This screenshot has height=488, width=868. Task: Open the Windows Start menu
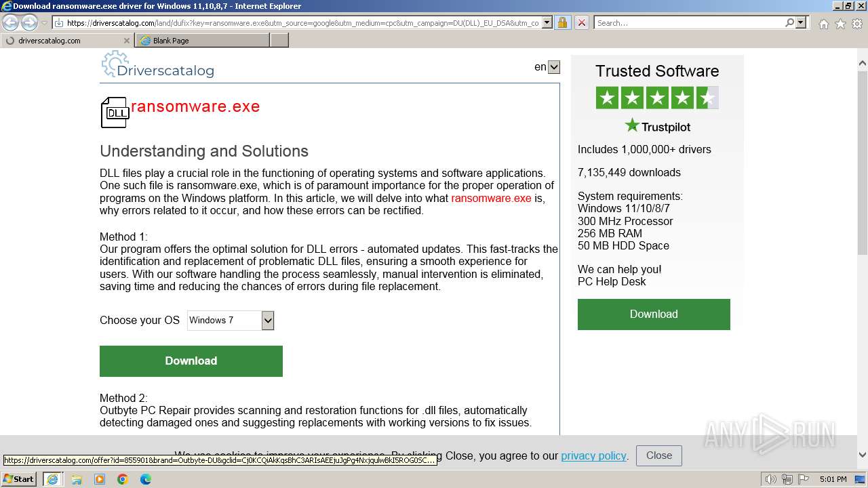click(19, 479)
